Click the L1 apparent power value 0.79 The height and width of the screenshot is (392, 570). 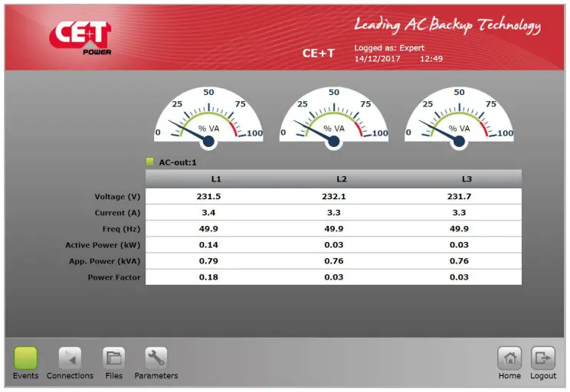tap(208, 261)
